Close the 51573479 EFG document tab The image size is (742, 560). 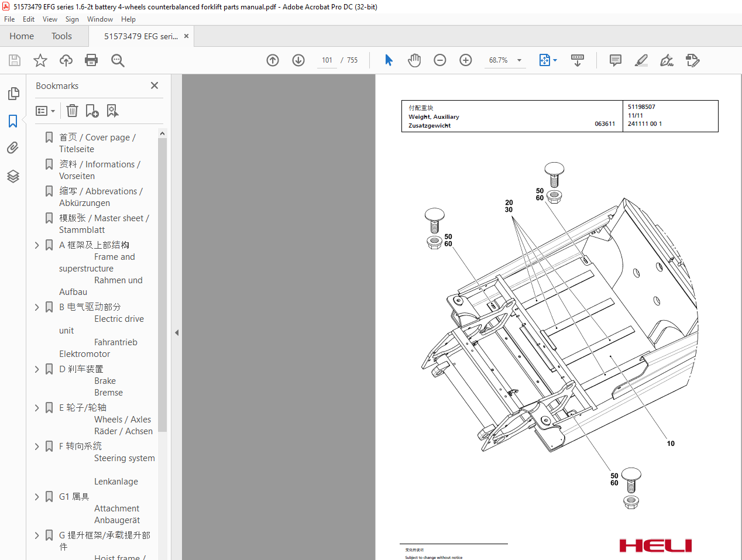coord(186,36)
